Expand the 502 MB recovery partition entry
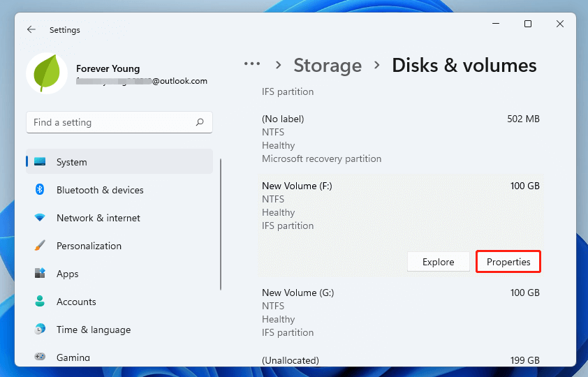This screenshot has height=377, width=588. [400, 138]
